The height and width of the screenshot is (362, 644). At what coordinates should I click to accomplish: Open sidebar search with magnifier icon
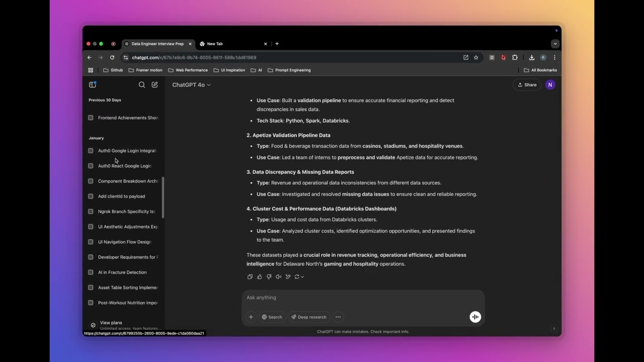point(142,85)
